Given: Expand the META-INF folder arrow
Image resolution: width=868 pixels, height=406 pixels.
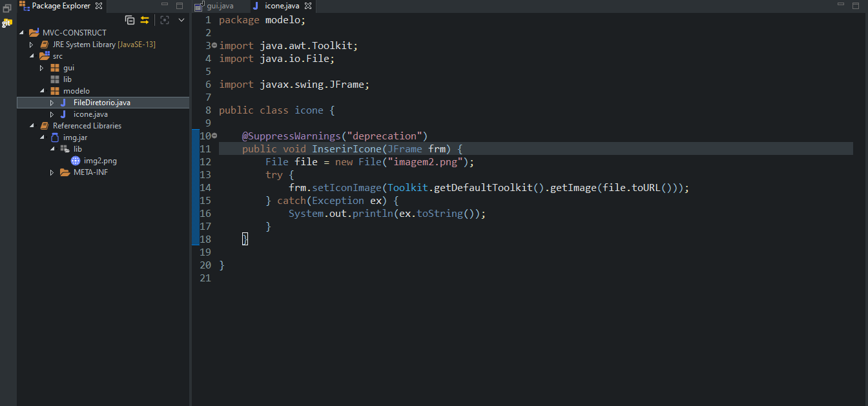Looking at the screenshot, I should point(52,172).
